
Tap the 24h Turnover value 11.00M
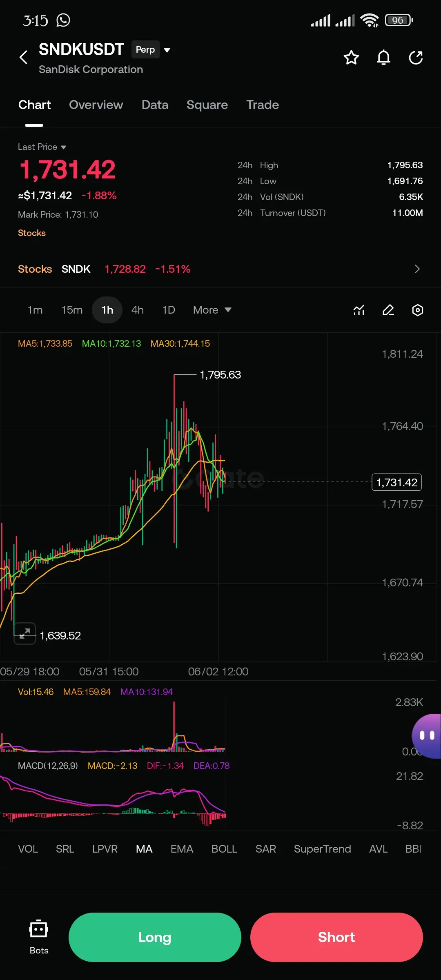pos(408,213)
